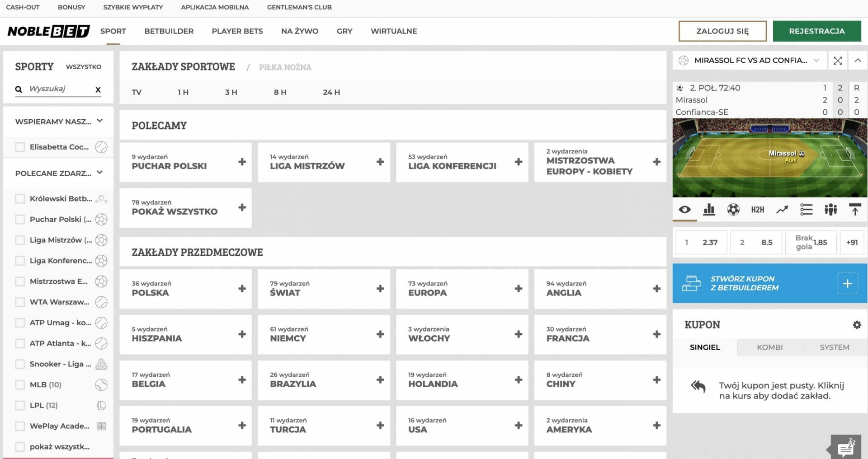
Task: Enable the MLB (10) checkbox
Action: pos(20,385)
